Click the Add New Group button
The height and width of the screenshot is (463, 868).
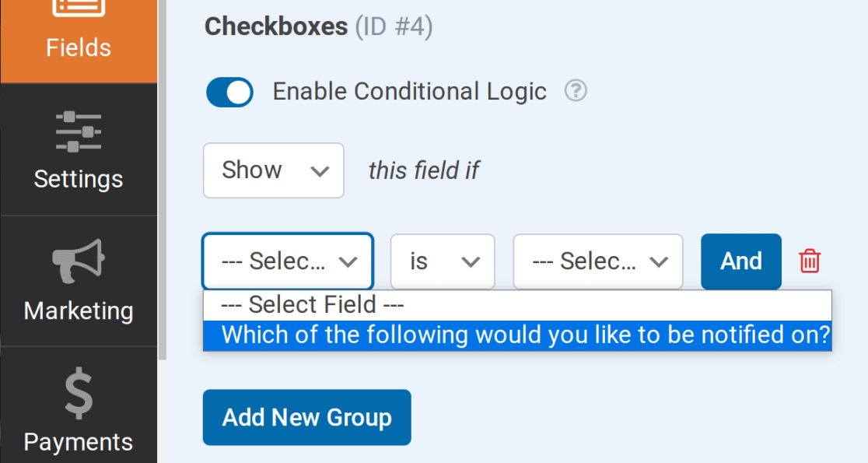coord(306,417)
